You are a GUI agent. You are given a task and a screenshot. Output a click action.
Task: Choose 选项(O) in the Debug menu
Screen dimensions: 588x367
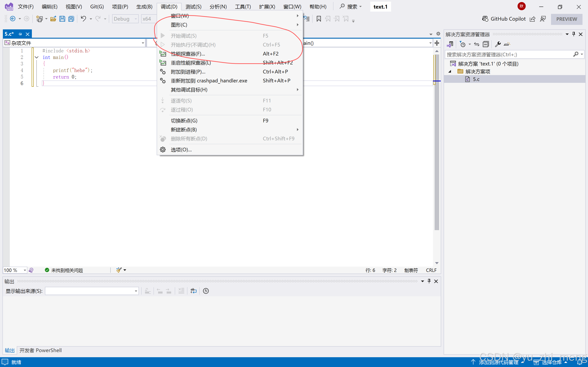[x=181, y=150]
